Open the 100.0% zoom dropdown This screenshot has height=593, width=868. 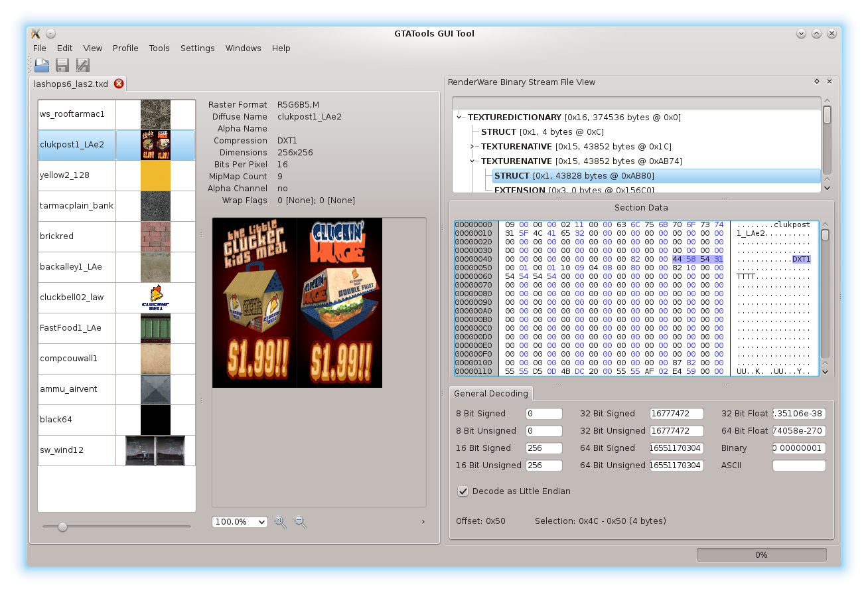(x=240, y=522)
